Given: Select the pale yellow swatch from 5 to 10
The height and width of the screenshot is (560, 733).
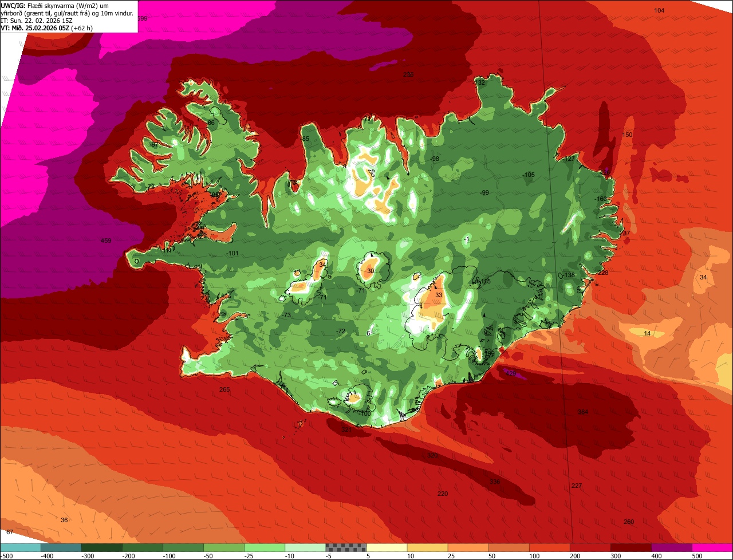Looking at the screenshot, I should [387, 547].
